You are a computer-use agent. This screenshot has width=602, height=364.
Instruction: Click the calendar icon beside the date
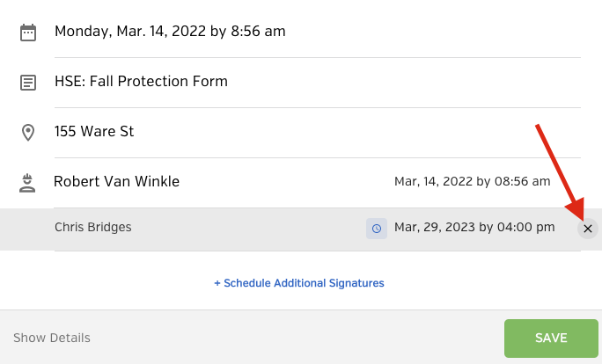pyautogui.click(x=28, y=33)
